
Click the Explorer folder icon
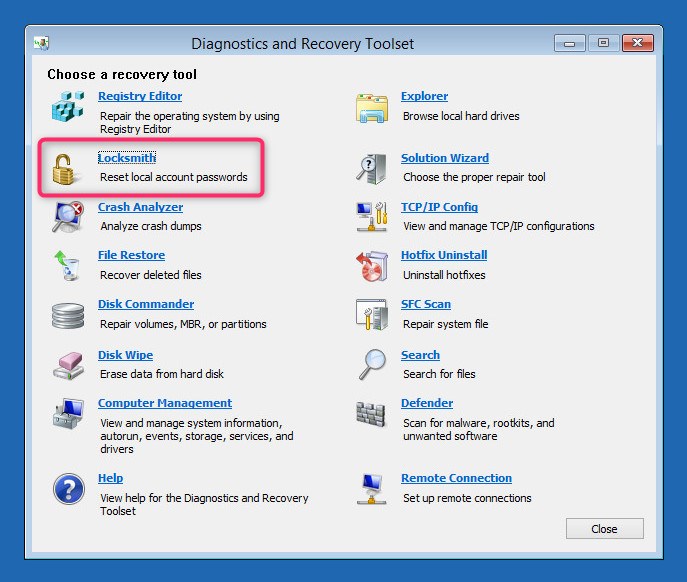tap(372, 108)
